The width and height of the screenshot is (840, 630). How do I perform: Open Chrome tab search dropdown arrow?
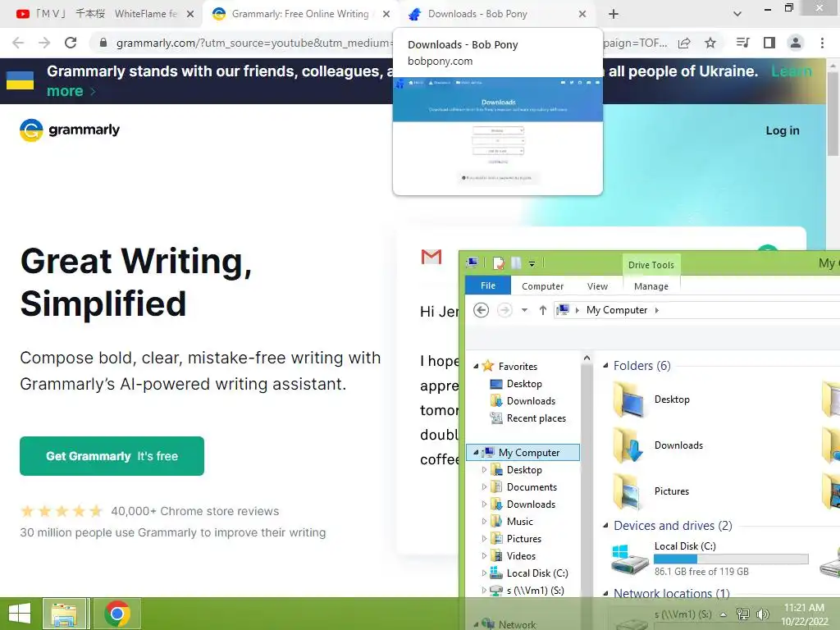pos(737,15)
